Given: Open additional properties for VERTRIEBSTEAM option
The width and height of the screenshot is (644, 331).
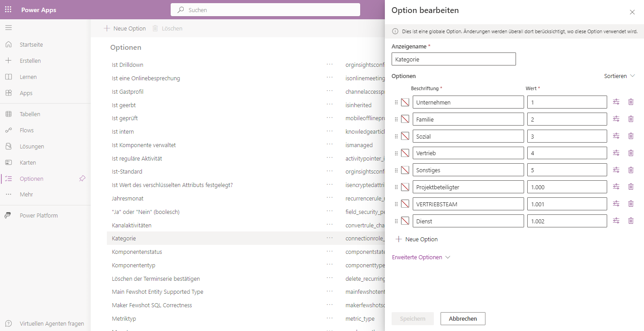Looking at the screenshot, I should (616, 204).
